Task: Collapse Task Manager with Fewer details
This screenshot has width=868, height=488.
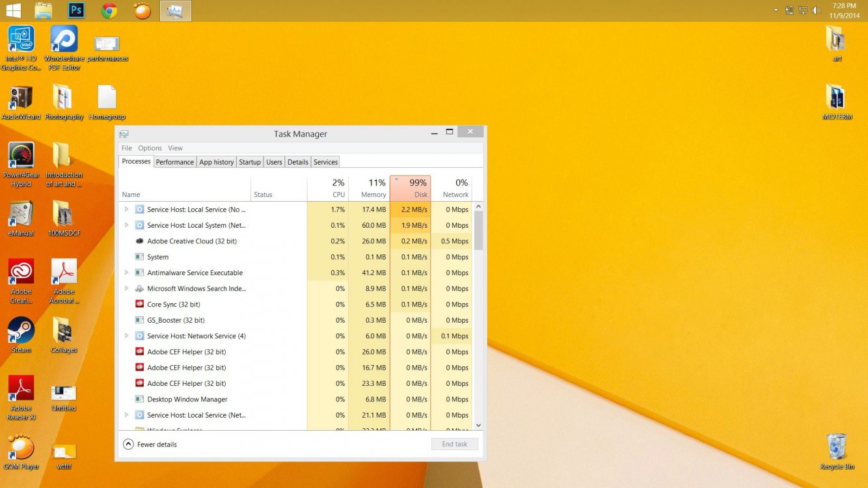Action: 150,444
